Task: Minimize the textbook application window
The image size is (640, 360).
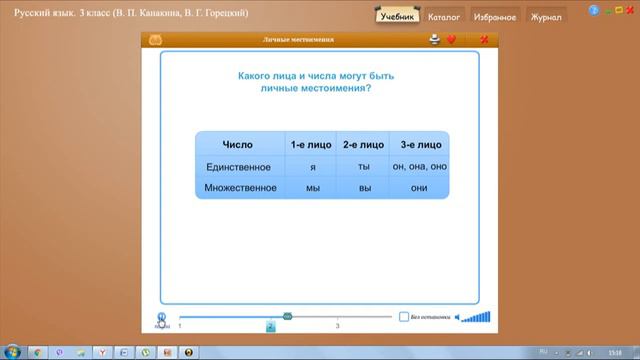Action: coord(608,12)
